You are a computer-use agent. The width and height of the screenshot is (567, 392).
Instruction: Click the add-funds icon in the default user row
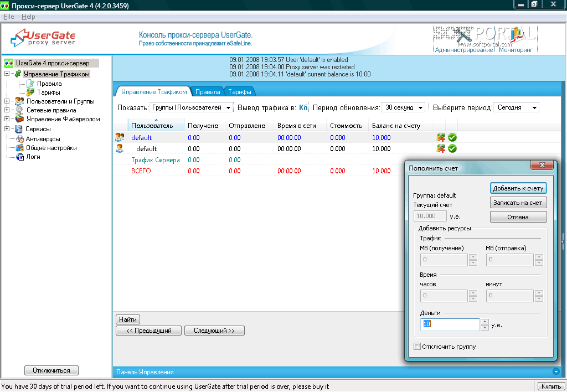(x=441, y=148)
